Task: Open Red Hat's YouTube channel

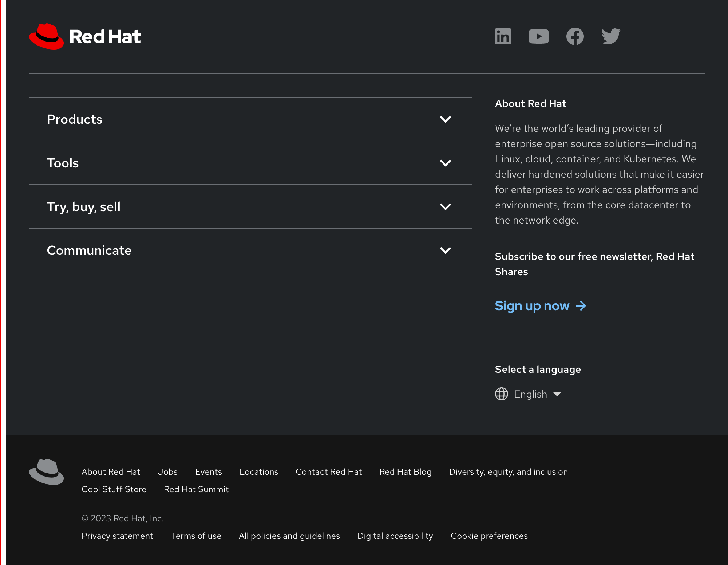Action: coord(539,36)
